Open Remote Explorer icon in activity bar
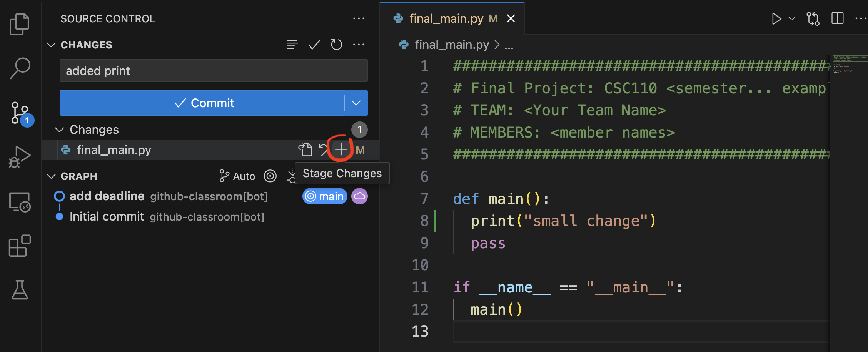 [19, 202]
